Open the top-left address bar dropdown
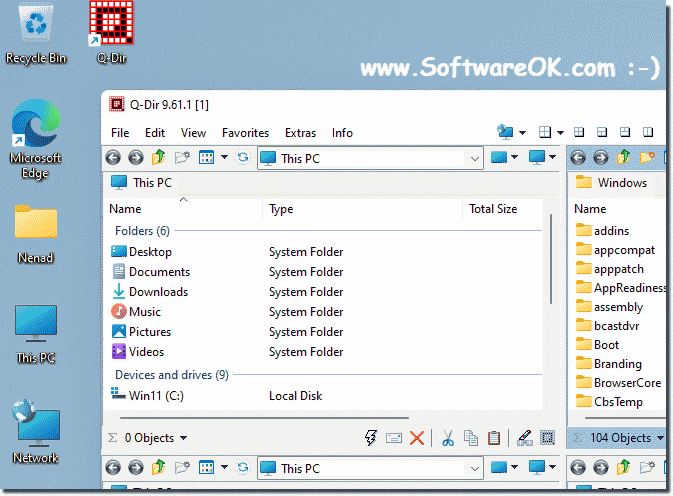The height and width of the screenshot is (496, 673). [474, 159]
